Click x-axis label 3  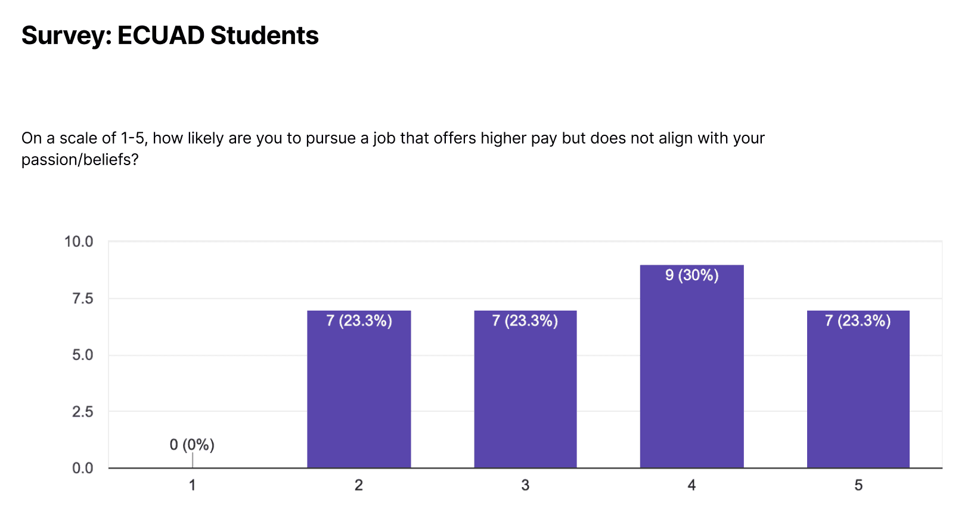pos(525,485)
